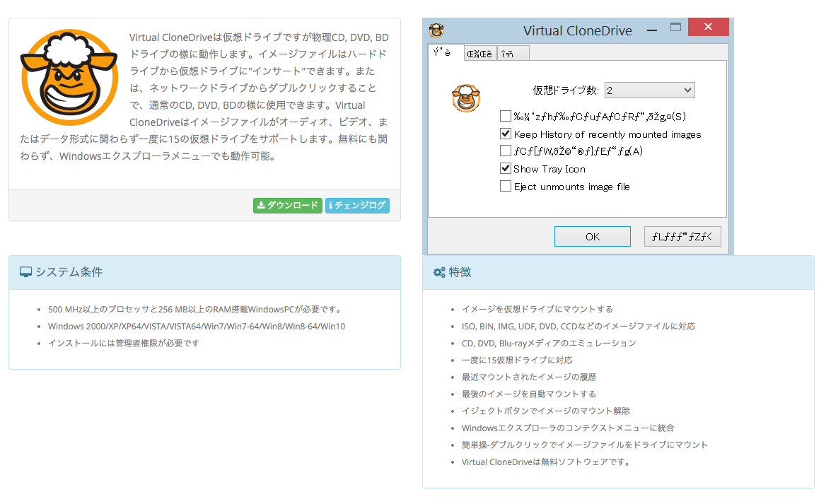Disable the Show Tray Icon checkbox

coord(506,168)
